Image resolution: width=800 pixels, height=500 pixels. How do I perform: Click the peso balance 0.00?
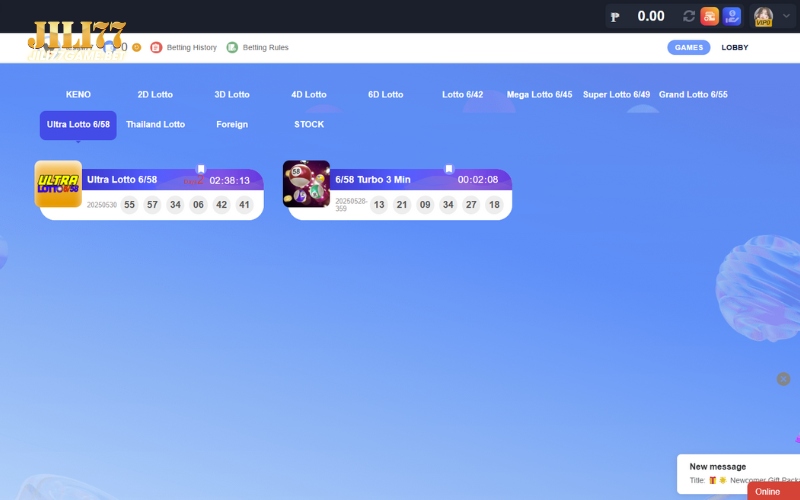click(x=651, y=16)
